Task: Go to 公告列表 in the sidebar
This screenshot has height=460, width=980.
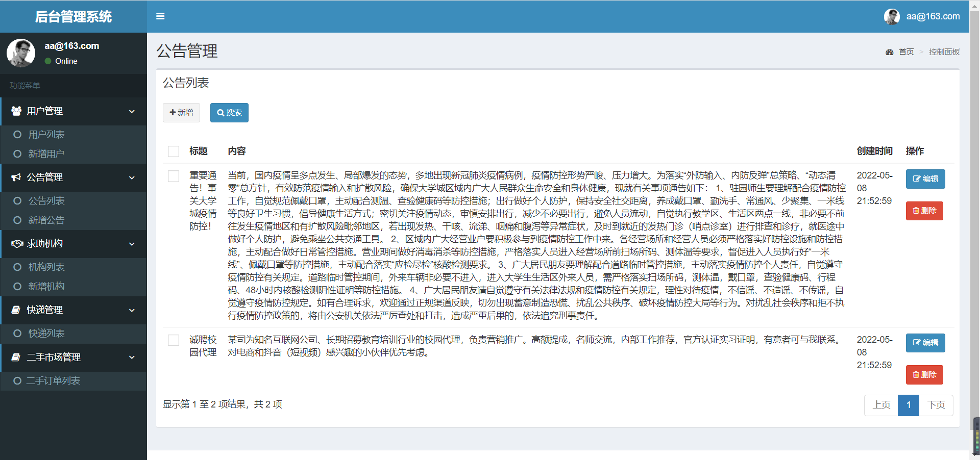Action: [73, 201]
